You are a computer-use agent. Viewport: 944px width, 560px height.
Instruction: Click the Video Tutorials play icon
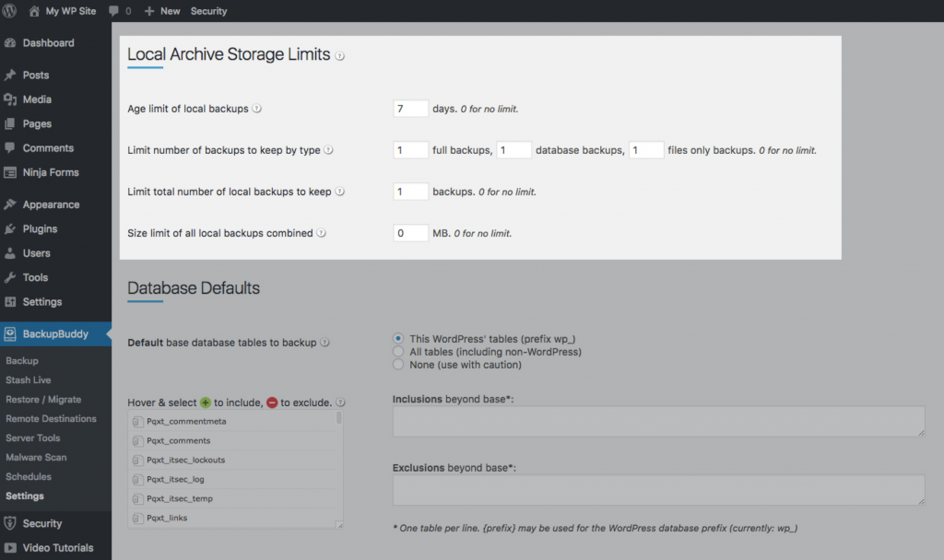[9, 547]
